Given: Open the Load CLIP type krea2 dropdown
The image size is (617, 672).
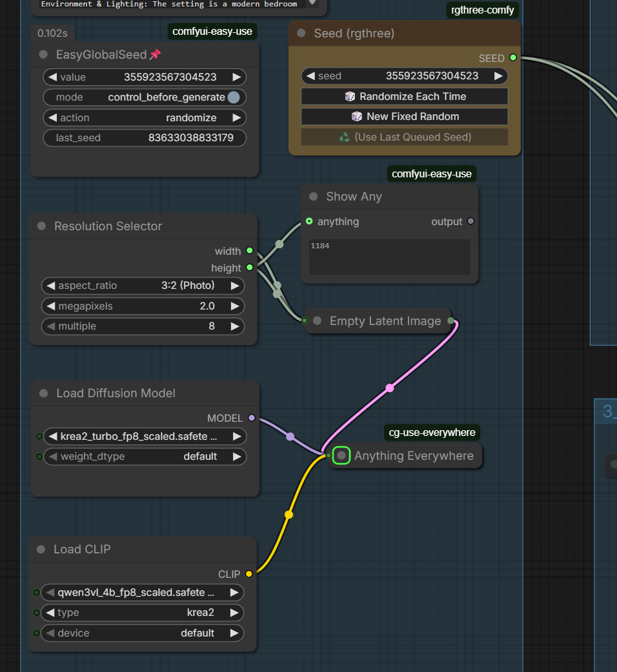Looking at the screenshot, I should pyautogui.click(x=143, y=613).
